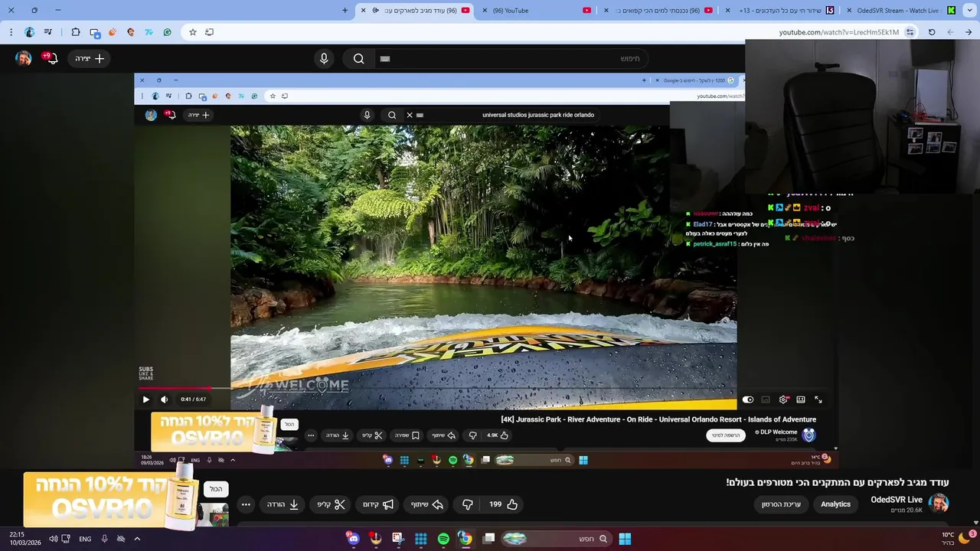The image size is (980, 551).
Task: Click the 'הורדה' download button
Action: point(283,504)
